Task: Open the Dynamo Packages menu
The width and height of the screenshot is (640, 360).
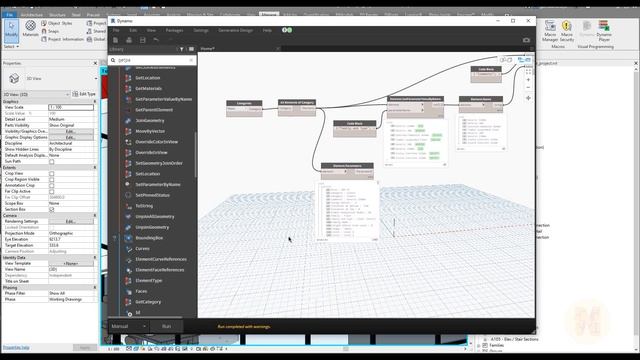Action: pos(174,30)
